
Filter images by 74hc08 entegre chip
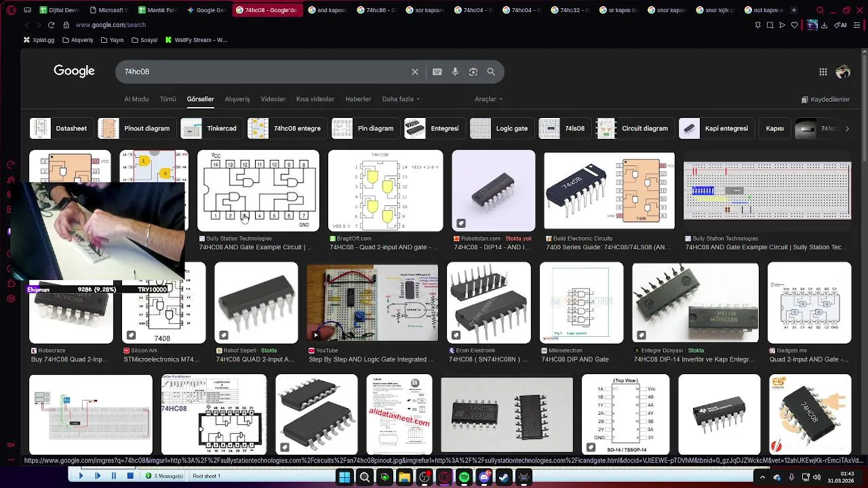286,128
